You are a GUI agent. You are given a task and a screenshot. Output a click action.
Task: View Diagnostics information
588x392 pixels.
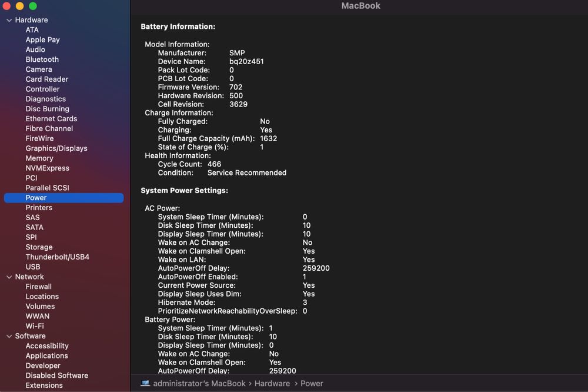(x=45, y=99)
